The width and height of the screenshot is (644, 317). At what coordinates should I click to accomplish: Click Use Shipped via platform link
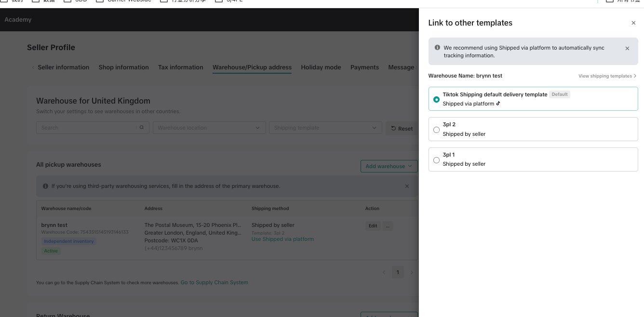[282, 239]
